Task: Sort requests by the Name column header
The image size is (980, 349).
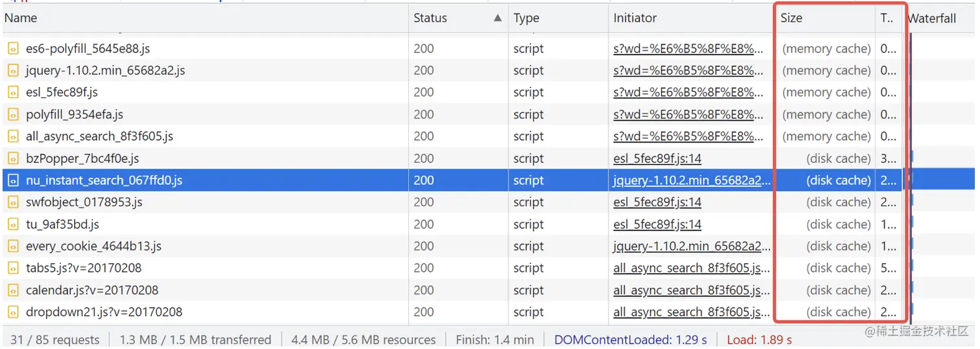Action: coord(21,18)
